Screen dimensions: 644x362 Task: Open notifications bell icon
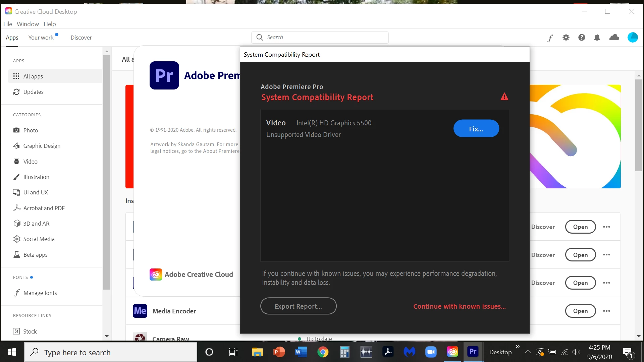pyautogui.click(x=597, y=38)
